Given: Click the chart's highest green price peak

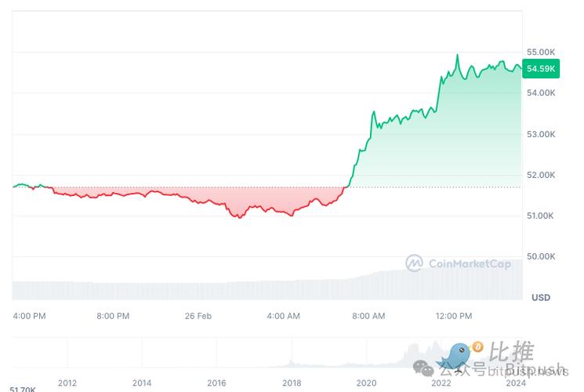Looking at the screenshot, I should click(x=458, y=56).
